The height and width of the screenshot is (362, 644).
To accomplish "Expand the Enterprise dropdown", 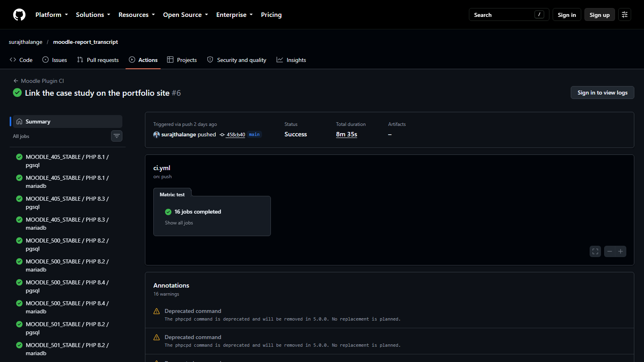I will (234, 15).
